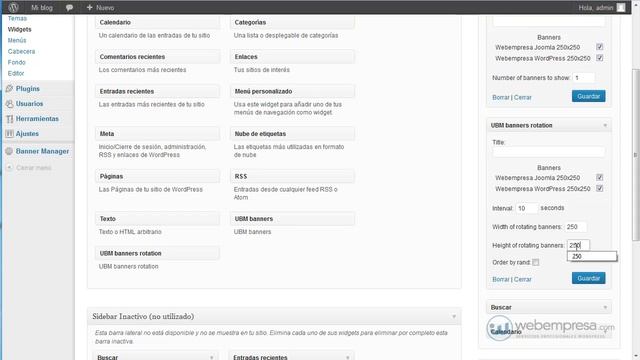Toggle rotation widget Webempresa Joomla 250x250 checkbox
The image size is (640, 360).
coord(599,177)
